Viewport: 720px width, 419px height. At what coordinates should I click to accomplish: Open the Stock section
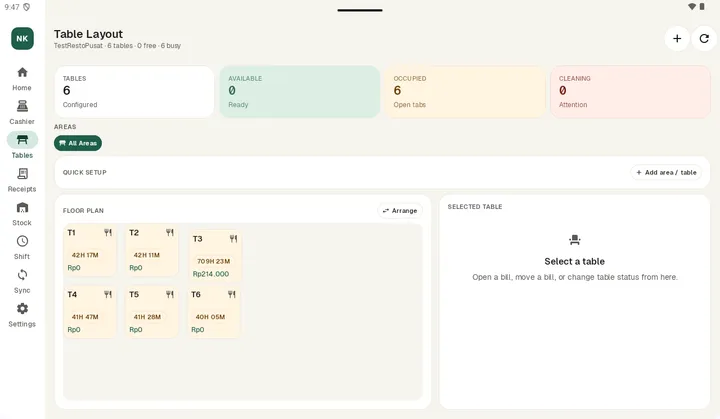[x=22, y=214]
